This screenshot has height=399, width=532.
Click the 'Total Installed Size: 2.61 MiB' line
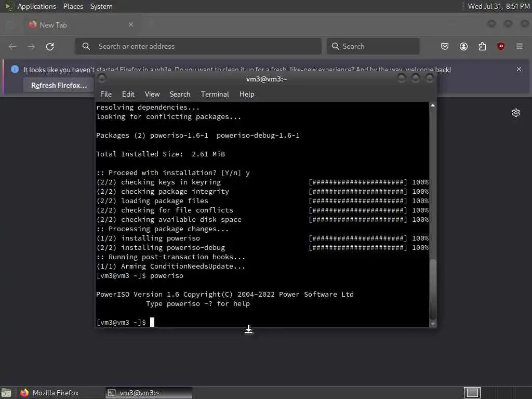click(161, 154)
